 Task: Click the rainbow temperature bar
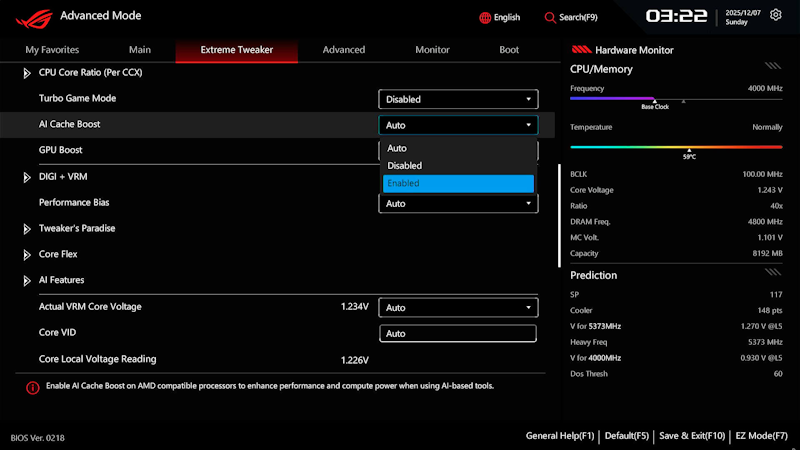676,147
